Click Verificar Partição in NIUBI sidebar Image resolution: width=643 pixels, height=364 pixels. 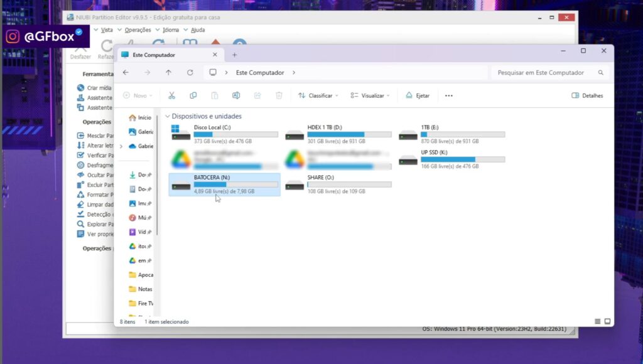click(x=95, y=156)
